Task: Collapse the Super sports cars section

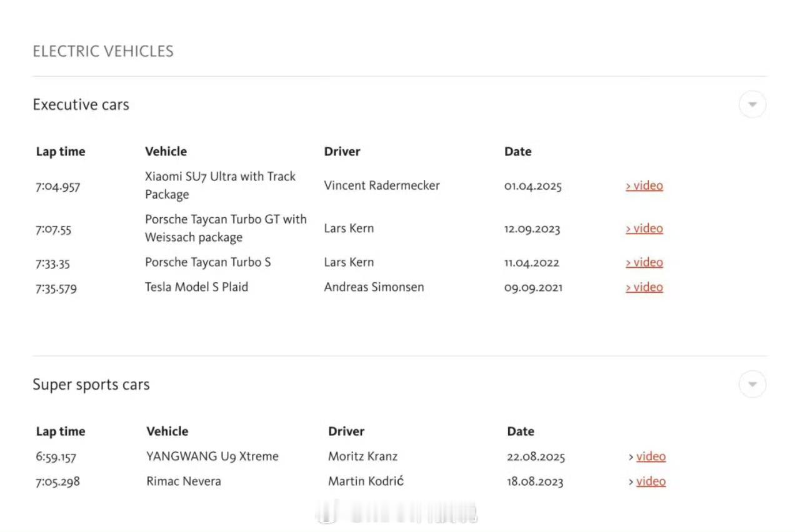Action: pos(752,384)
